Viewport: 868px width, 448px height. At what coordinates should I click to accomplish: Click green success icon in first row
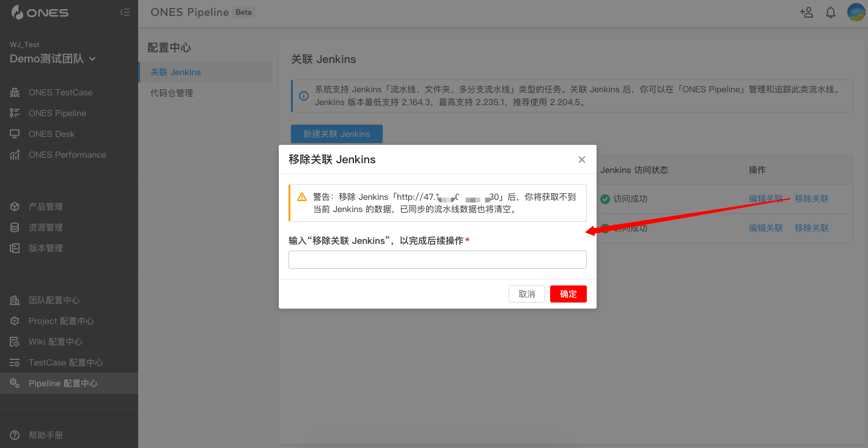coord(605,199)
